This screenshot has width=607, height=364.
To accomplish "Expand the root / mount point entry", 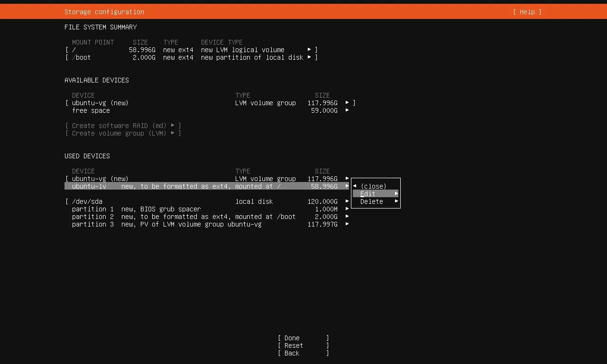I will pos(191,50).
